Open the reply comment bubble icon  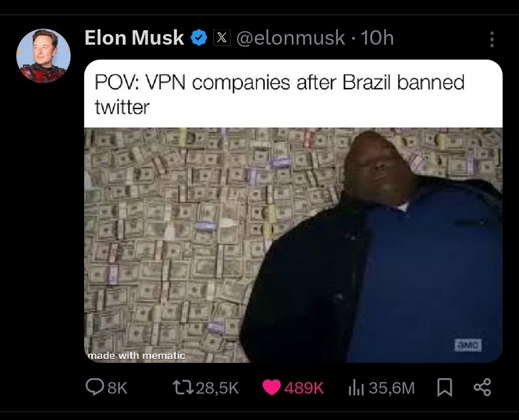[x=94, y=387]
